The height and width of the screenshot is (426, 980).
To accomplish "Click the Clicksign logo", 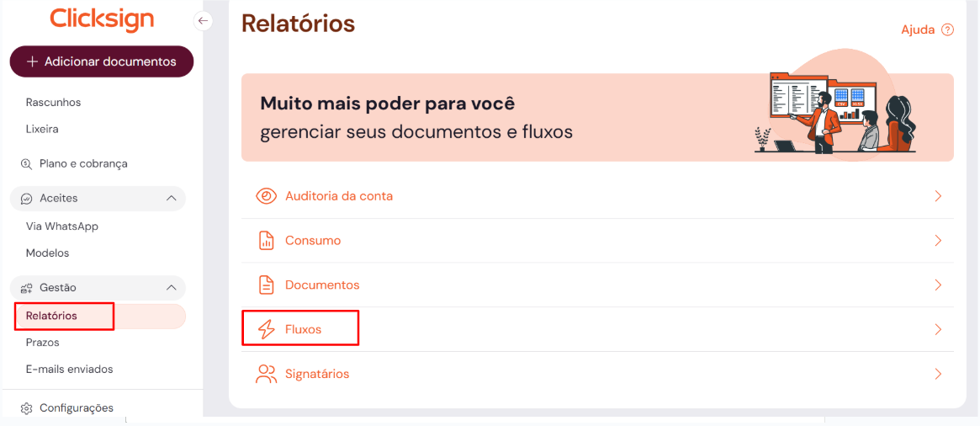I will click(100, 19).
